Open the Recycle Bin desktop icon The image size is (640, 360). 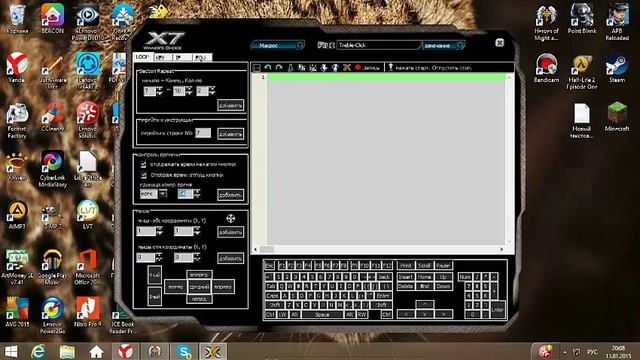(x=17, y=18)
